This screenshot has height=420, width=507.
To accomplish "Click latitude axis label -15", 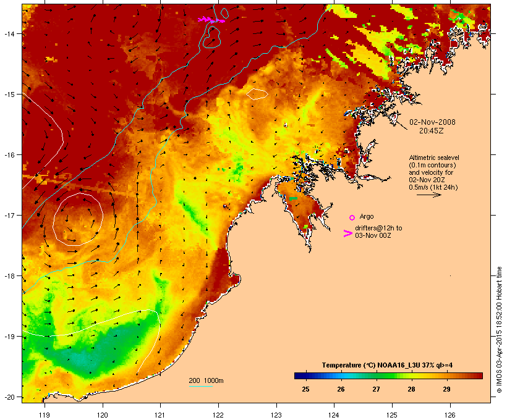I will point(9,94).
